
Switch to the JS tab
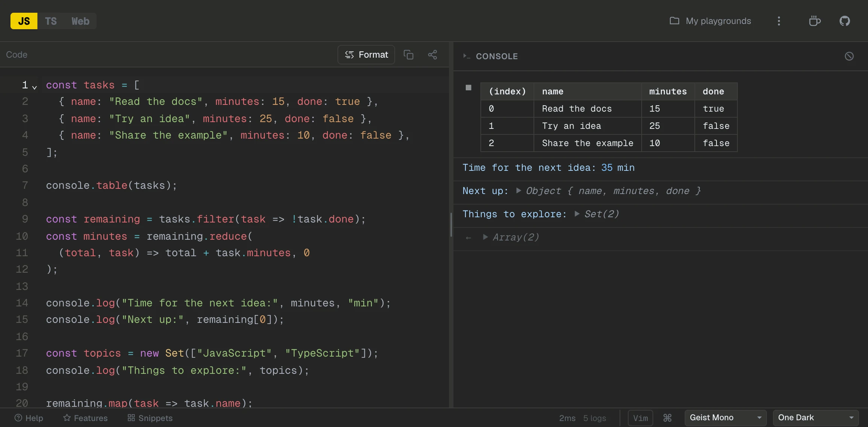(24, 21)
